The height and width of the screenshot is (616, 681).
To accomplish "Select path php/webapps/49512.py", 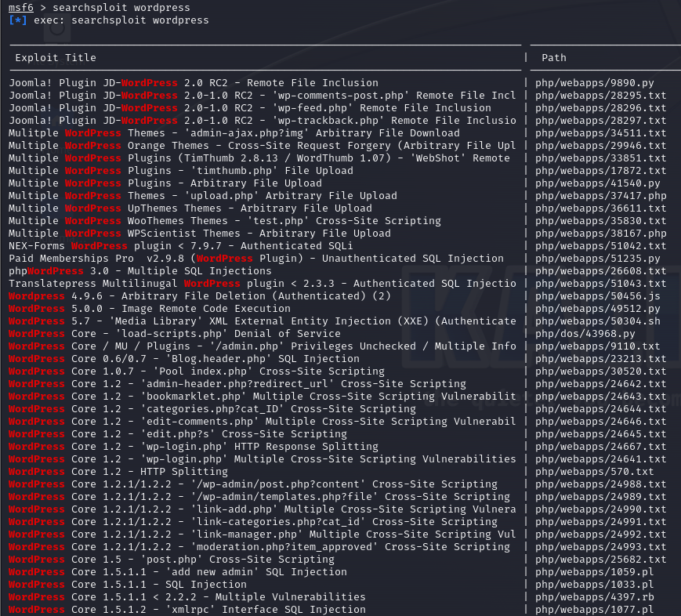I will [x=598, y=309].
